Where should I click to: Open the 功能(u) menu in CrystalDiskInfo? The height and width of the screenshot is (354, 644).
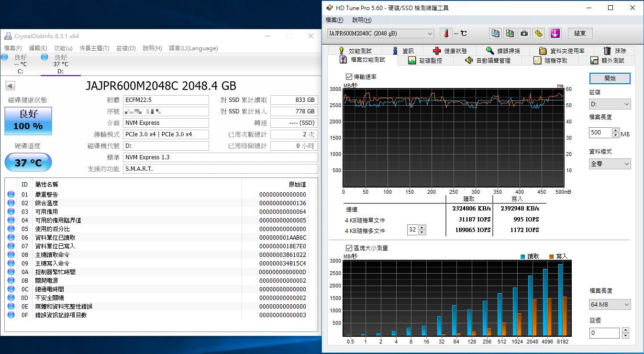click(63, 48)
